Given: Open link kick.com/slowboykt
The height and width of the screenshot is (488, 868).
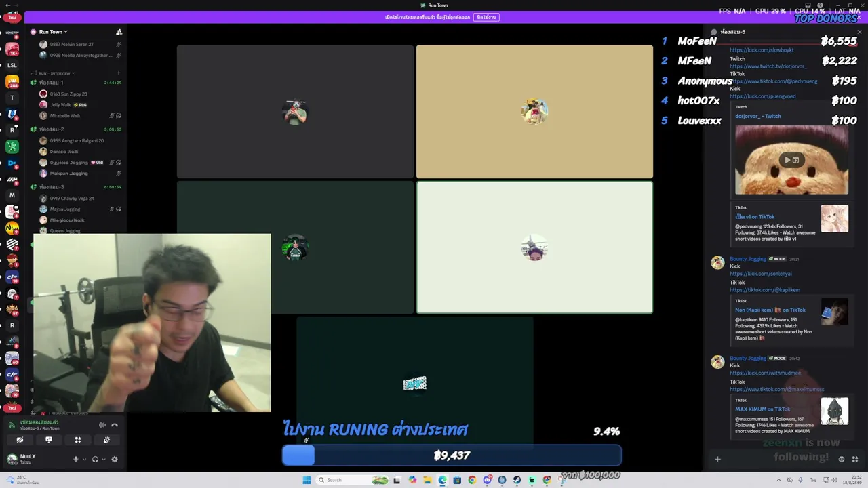Looking at the screenshot, I should 762,50.
